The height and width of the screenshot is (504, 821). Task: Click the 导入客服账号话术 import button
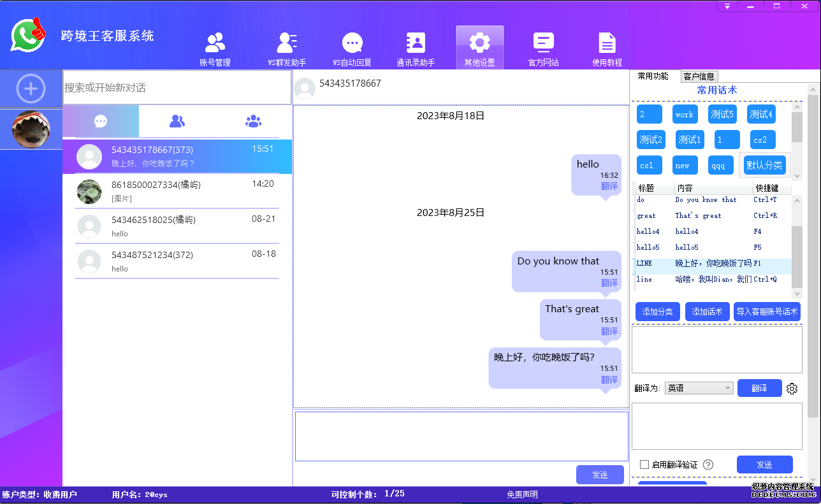pos(767,312)
